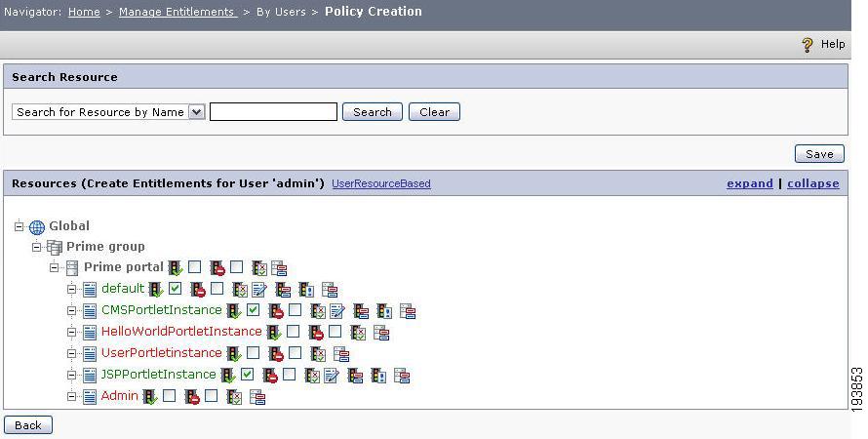Click server icon with red-blue bars in Admin row
This screenshot has height=439, width=868.
pyautogui.click(x=257, y=397)
